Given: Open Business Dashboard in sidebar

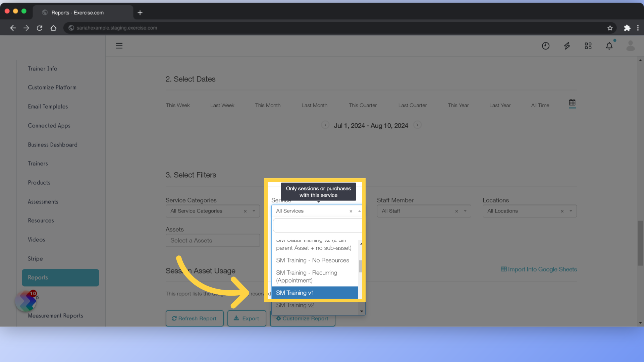Looking at the screenshot, I should coord(53,144).
